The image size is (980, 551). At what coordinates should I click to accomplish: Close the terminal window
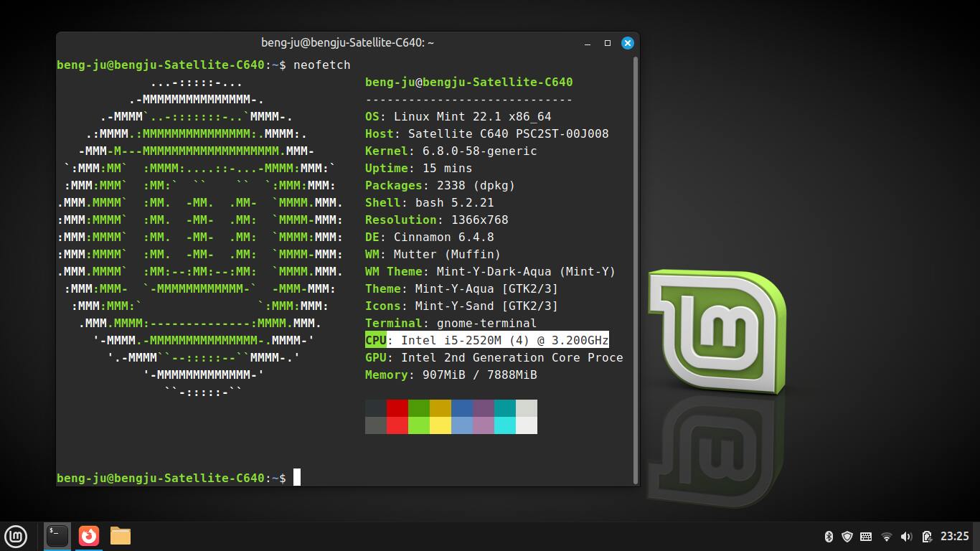coord(627,43)
